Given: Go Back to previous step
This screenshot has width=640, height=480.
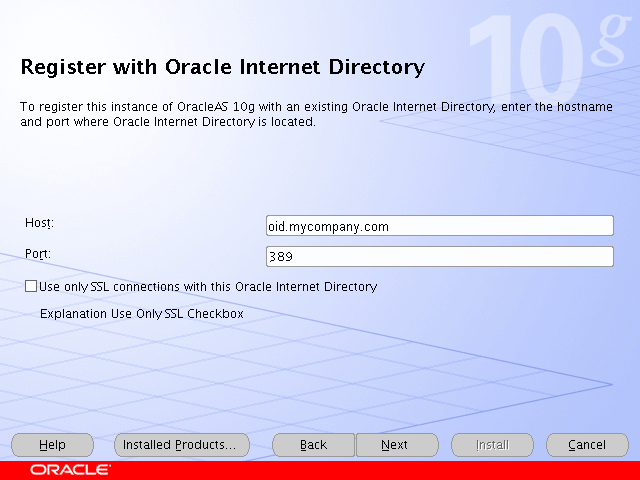Looking at the screenshot, I should click(313, 445).
